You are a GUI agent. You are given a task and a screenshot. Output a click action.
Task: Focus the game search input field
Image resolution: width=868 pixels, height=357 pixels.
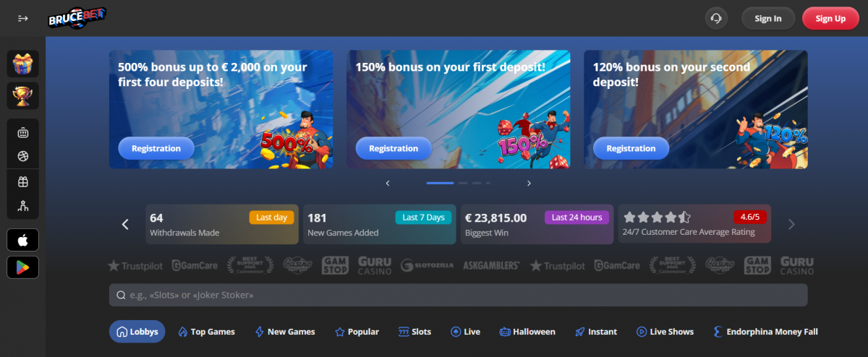pos(458,295)
